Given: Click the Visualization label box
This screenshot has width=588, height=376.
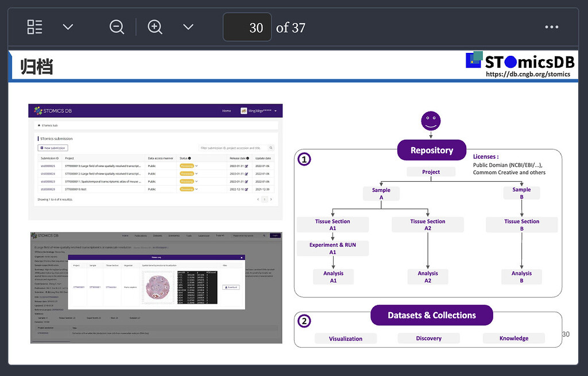Looking at the screenshot, I should (x=345, y=339).
